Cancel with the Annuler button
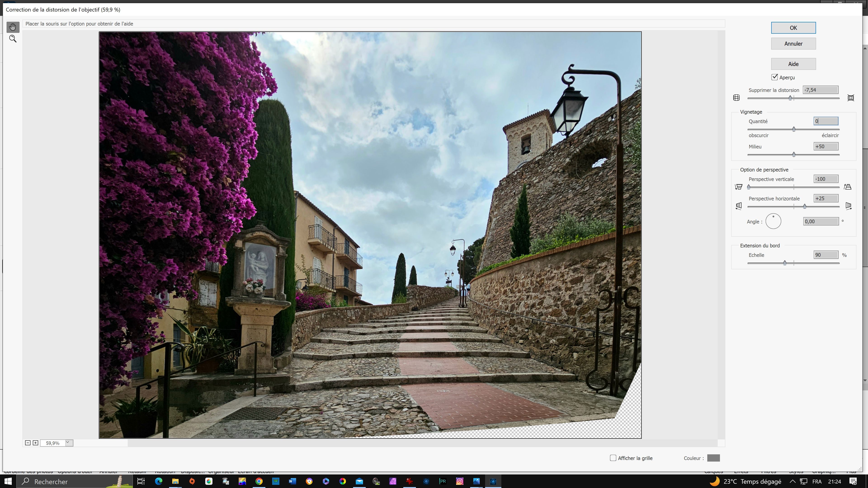 click(x=793, y=43)
